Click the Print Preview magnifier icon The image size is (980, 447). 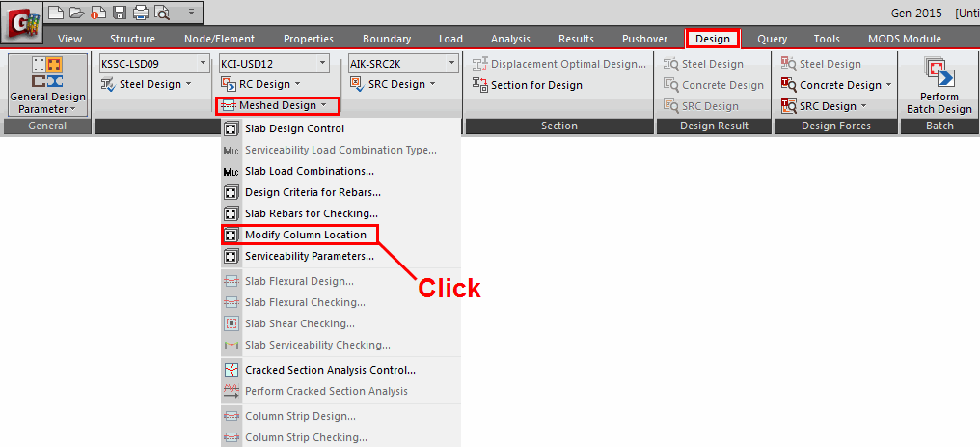(161, 13)
